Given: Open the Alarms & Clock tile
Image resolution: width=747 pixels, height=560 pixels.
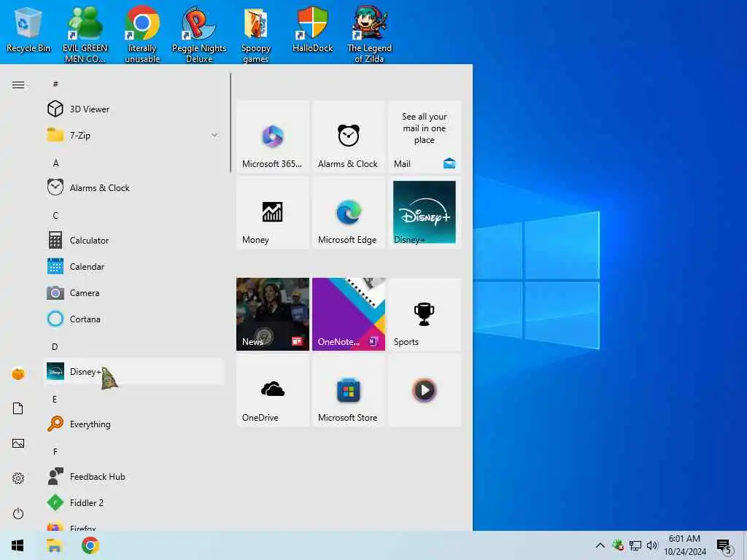Looking at the screenshot, I should [349, 136].
